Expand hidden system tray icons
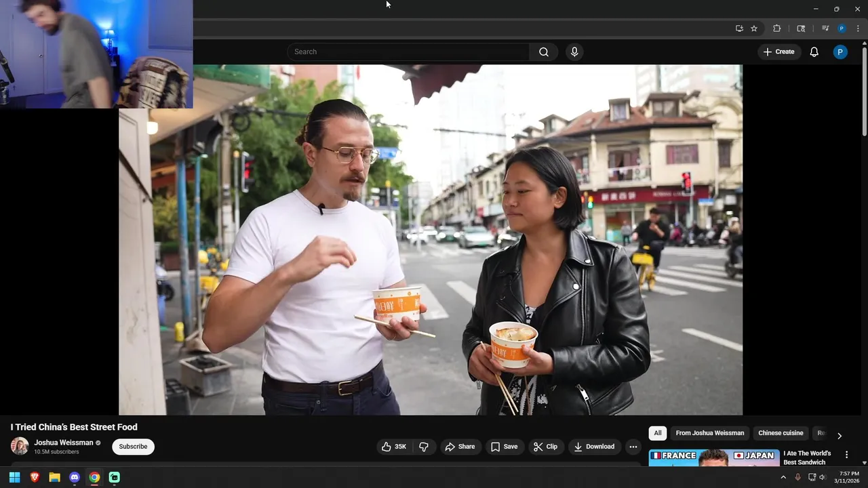Image resolution: width=868 pixels, height=488 pixels. click(x=784, y=477)
